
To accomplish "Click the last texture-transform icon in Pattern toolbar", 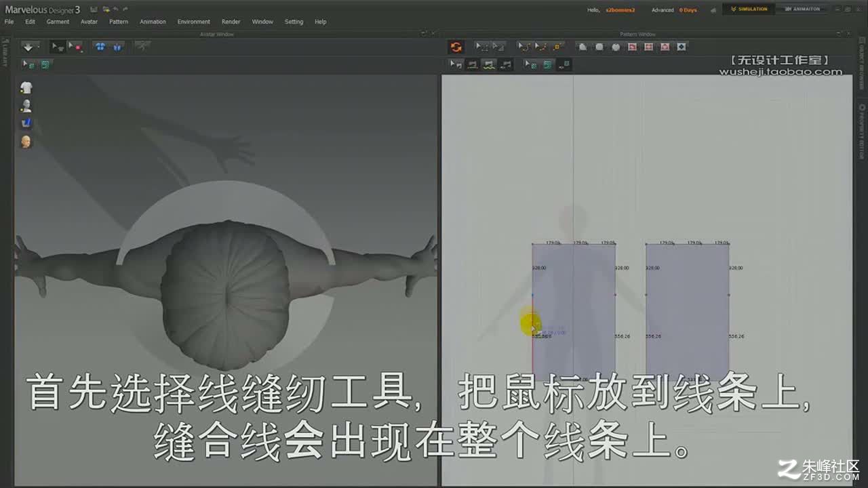I will 564,64.
